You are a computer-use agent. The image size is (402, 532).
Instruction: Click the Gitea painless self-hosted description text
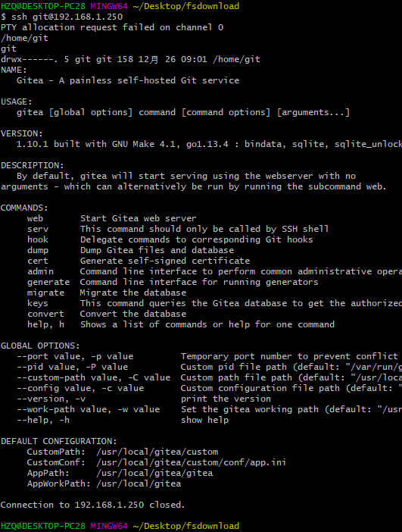coord(128,80)
